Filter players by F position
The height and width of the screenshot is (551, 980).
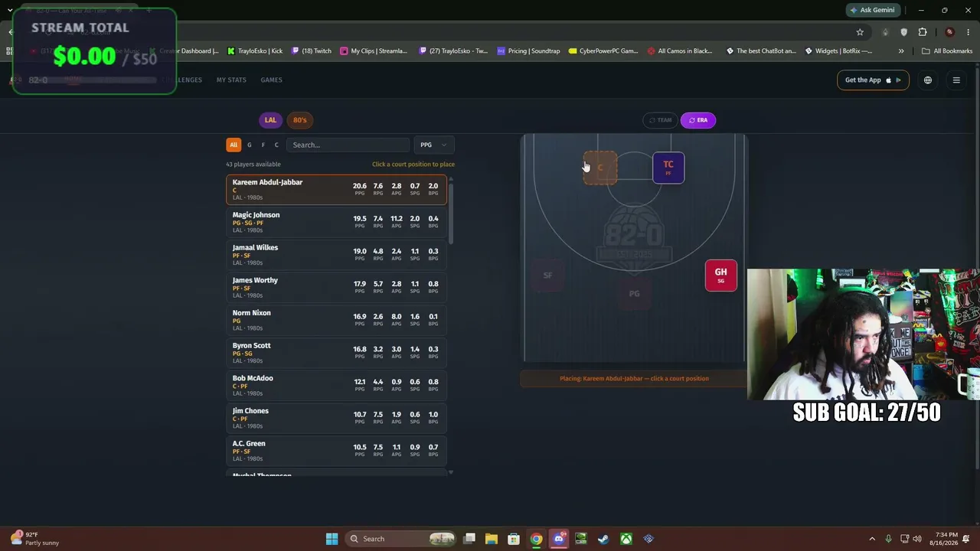263,145
